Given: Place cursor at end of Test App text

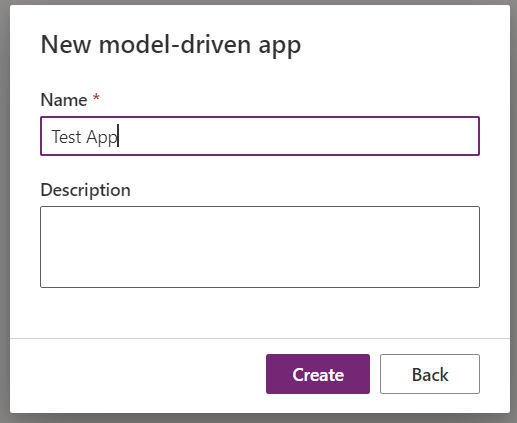Looking at the screenshot, I should click(118, 137).
